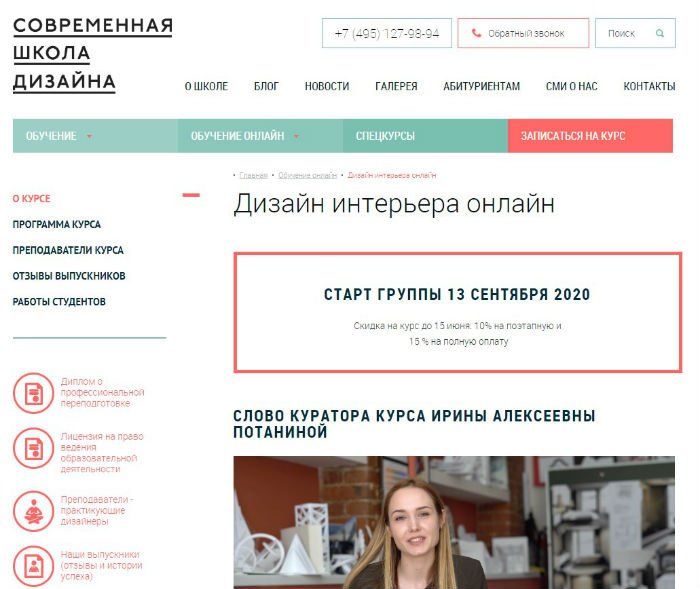Click the phone number +7 (495) button
700x589 pixels.
tap(387, 33)
